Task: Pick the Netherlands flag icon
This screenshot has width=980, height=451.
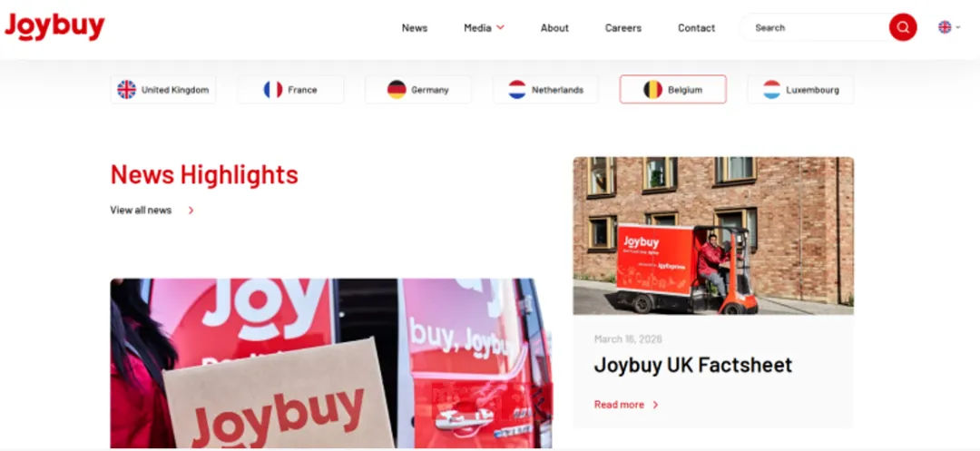Action: pos(517,89)
